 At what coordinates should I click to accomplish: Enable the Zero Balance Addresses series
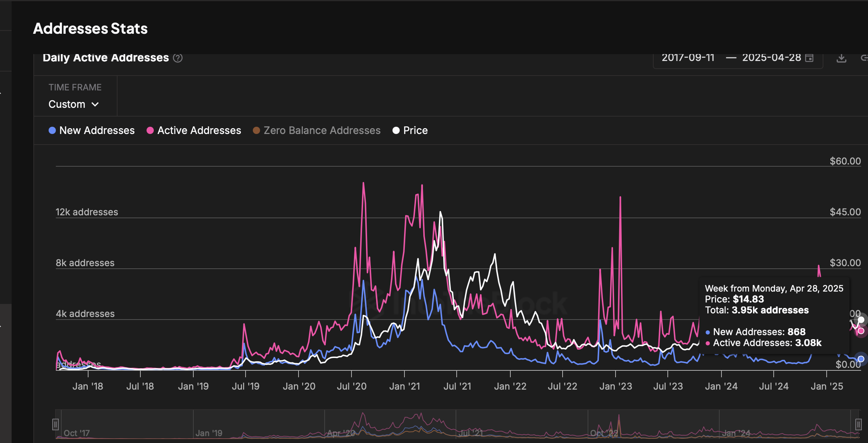(317, 130)
